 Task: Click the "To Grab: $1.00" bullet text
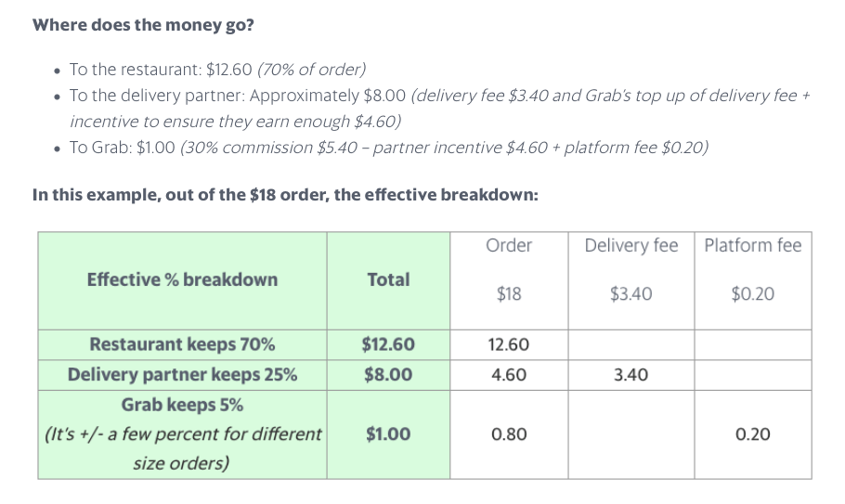(x=122, y=148)
